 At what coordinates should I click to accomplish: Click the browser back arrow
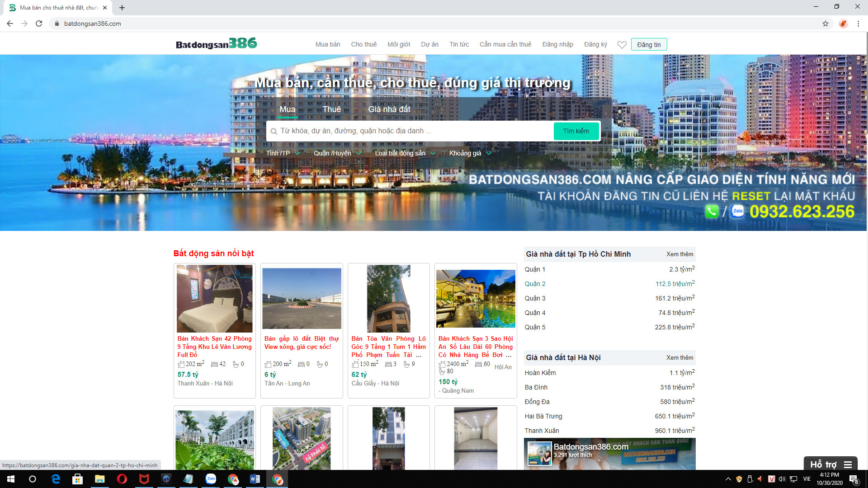point(10,23)
